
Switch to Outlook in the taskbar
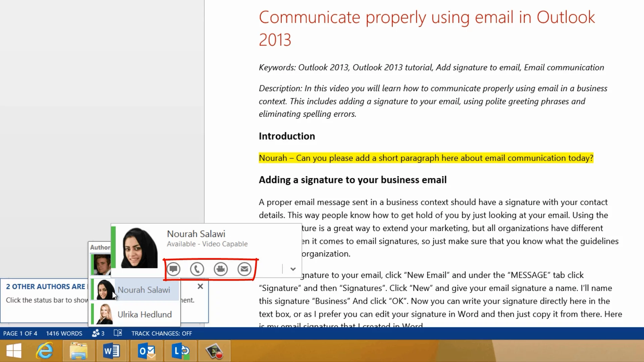(x=147, y=351)
